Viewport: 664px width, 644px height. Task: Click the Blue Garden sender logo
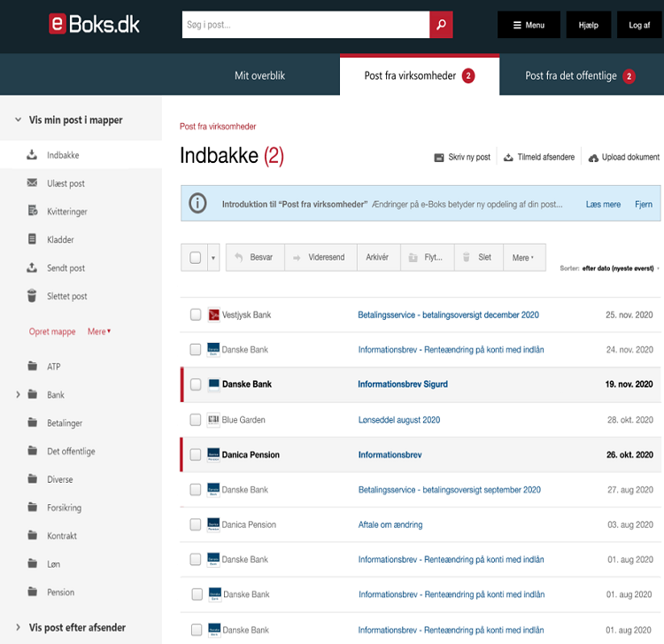(x=213, y=420)
